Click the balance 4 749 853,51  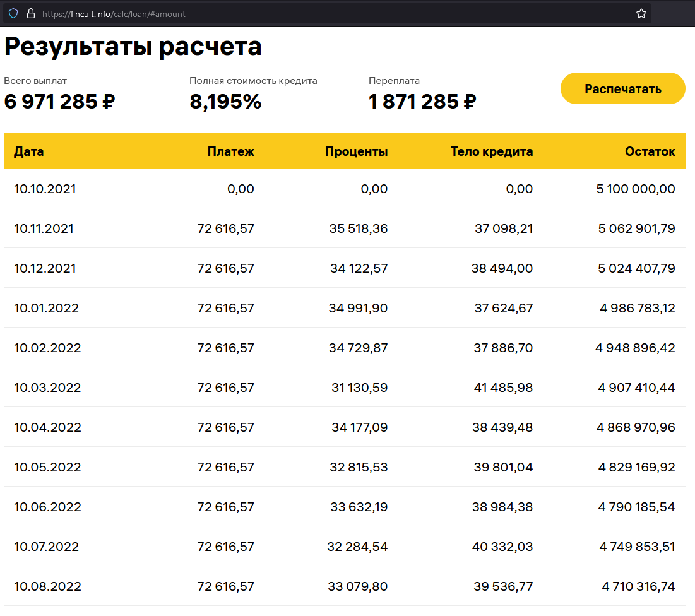[637, 547]
